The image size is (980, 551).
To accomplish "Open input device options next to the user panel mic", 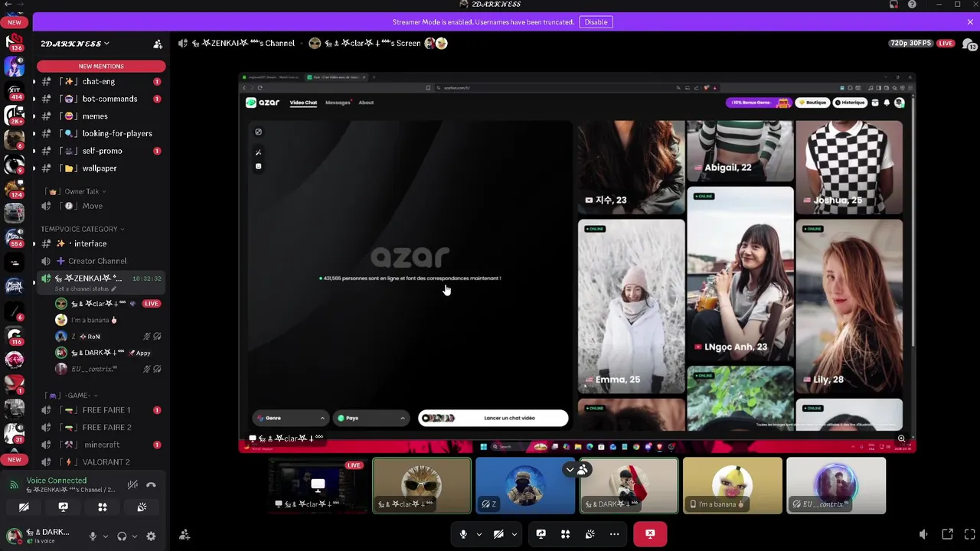I will pos(106,536).
